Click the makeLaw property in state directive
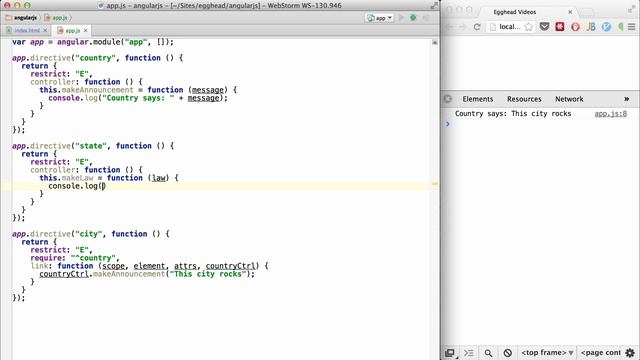Viewport: 640px width, 360px height. pos(77,178)
